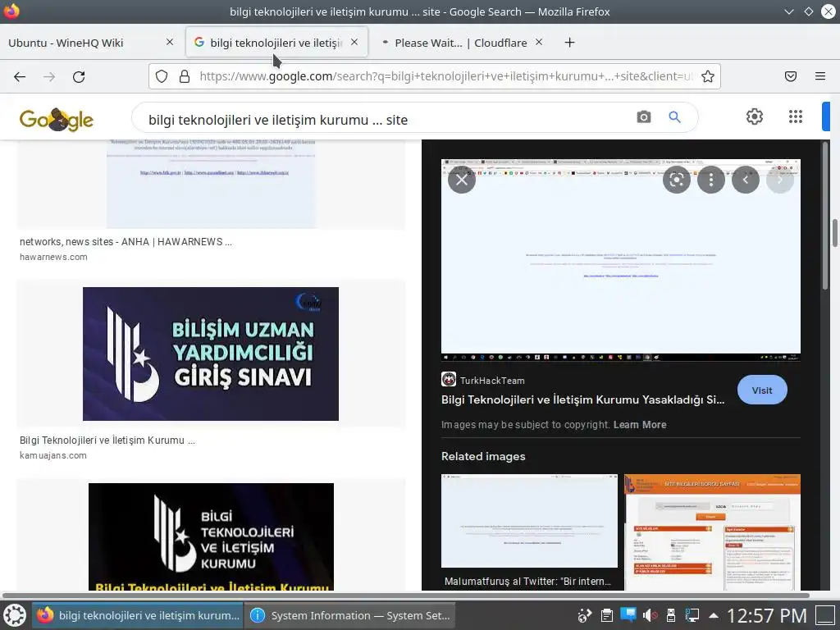Open large preview screenshot image
840x630 pixels.
621,260
